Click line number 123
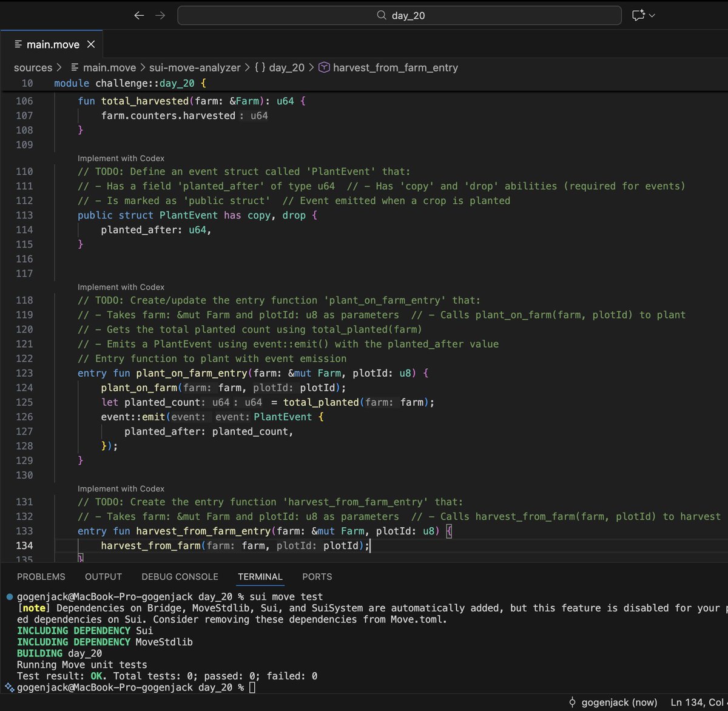This screenshot has width=728, height=711. point(24,373)
